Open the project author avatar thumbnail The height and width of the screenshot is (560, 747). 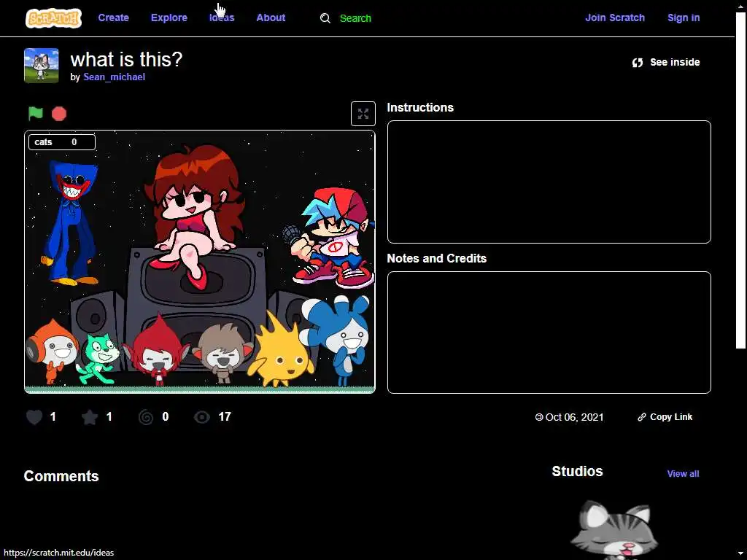point(42,65)
